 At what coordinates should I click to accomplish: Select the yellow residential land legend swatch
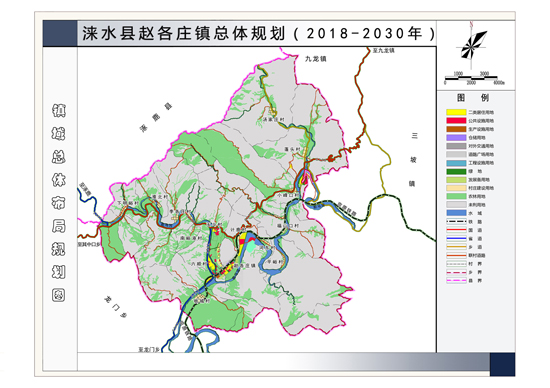pos(456,112)
